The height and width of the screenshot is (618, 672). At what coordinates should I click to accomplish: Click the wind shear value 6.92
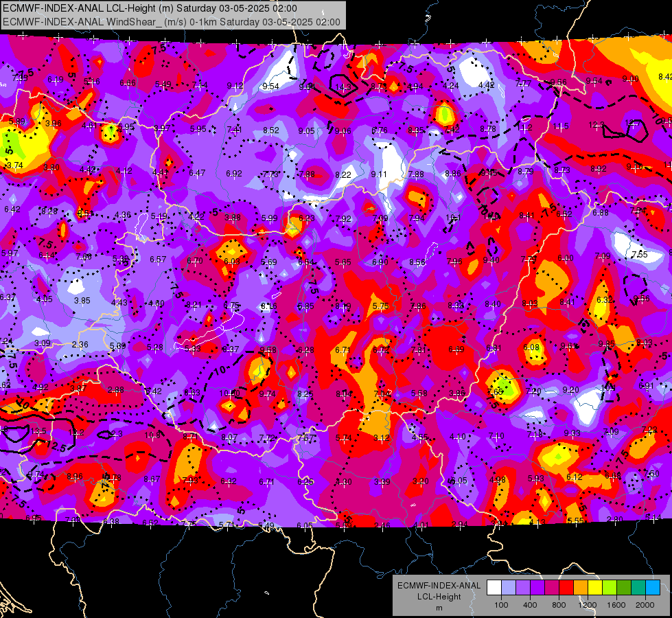234,173
